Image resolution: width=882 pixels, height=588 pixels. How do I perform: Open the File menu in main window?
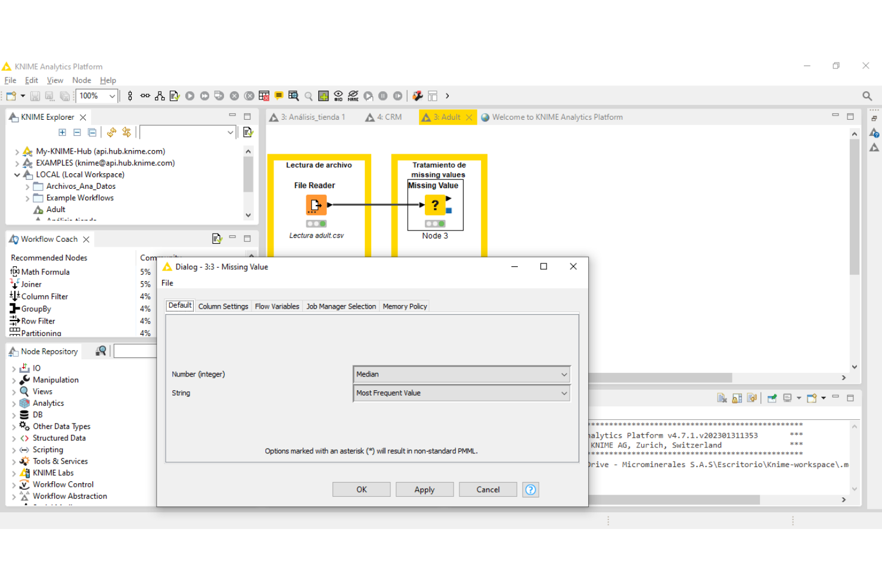(x=10, y=80)
